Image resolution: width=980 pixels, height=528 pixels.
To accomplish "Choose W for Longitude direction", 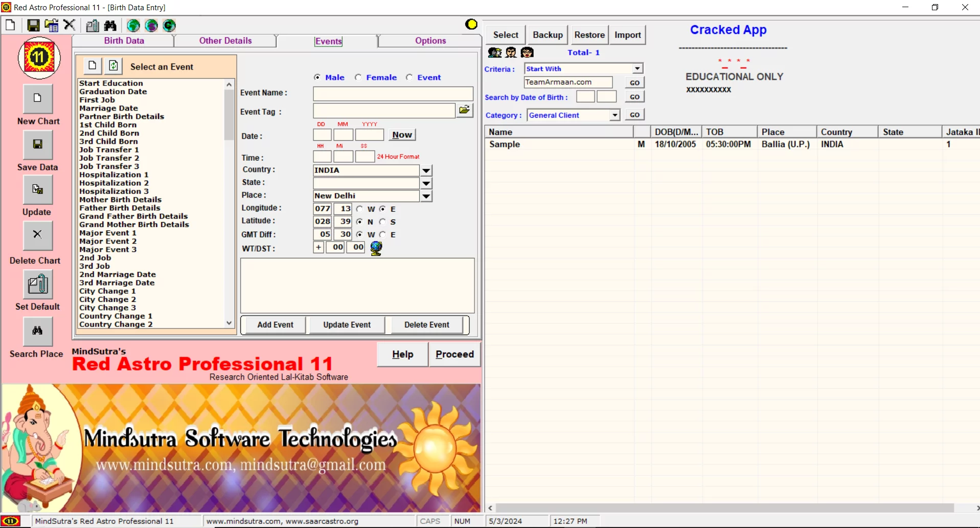I will pos(360,209).
